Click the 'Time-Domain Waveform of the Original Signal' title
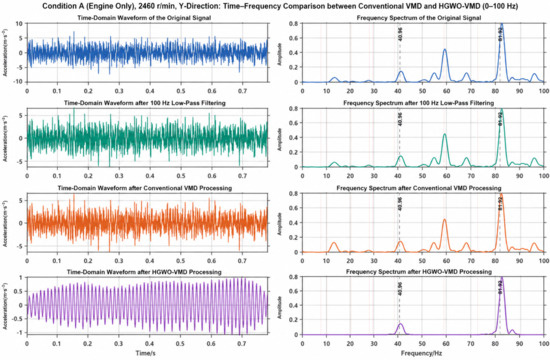Screen dimensions: 550x360 click(x=144, y=18)
